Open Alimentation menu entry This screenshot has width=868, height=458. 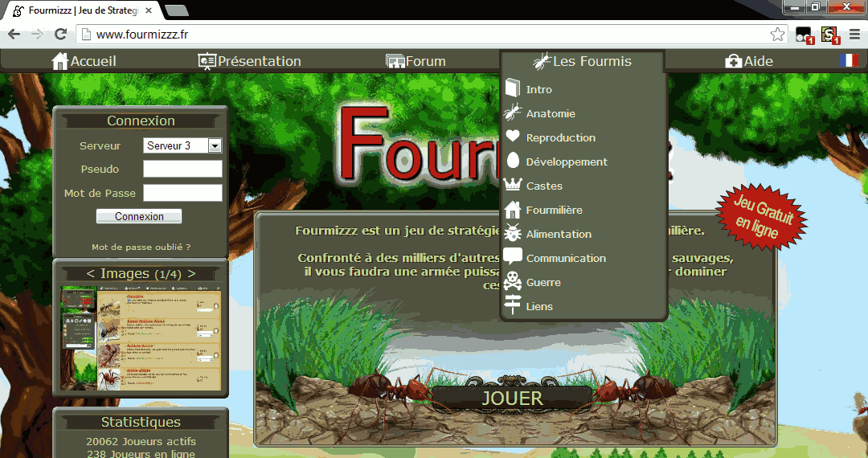pyautogui.click(x=559, y=234)
